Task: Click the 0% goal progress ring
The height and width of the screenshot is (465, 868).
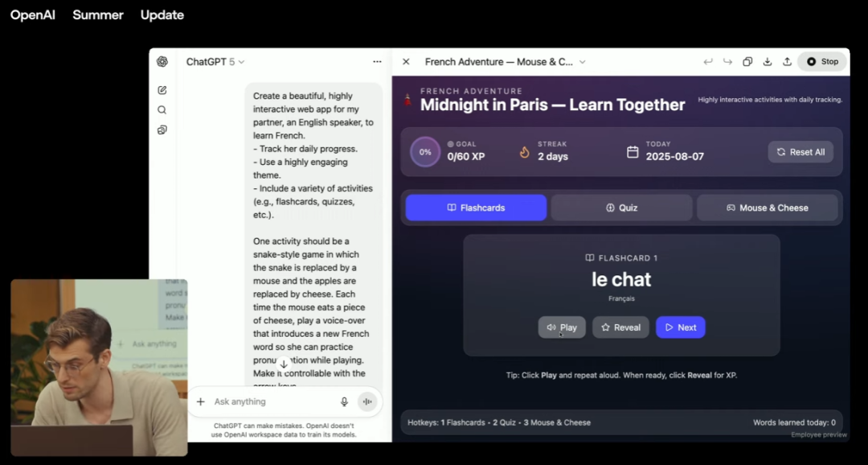Action: pyautogui.click(x=425, y=152)
